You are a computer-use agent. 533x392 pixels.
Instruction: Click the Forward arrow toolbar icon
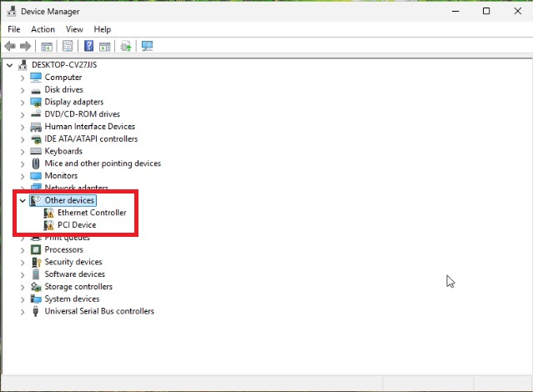click(x=26, y=46)
